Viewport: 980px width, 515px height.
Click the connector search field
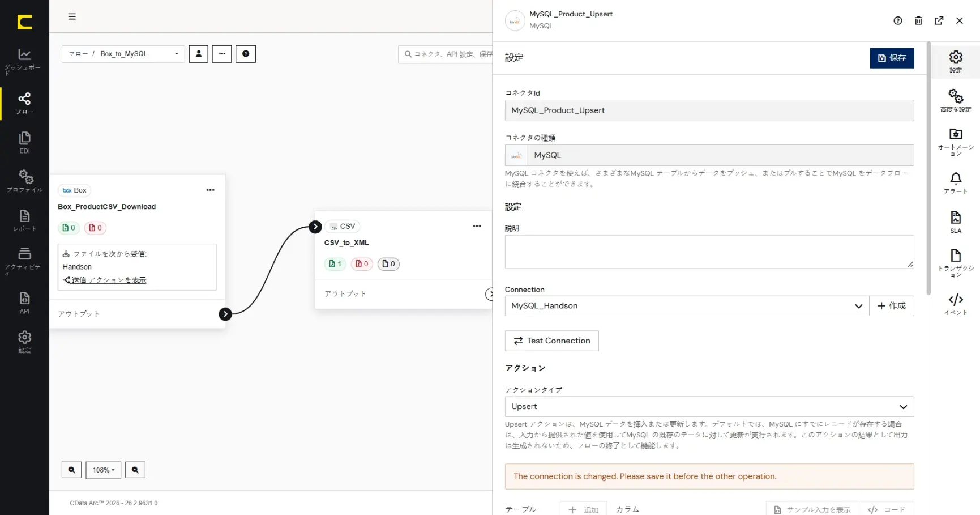click(x=446, y=54)
